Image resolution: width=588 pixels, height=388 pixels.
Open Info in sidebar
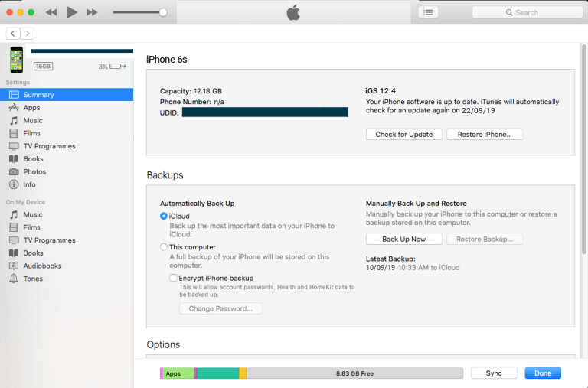coord(67,184)
